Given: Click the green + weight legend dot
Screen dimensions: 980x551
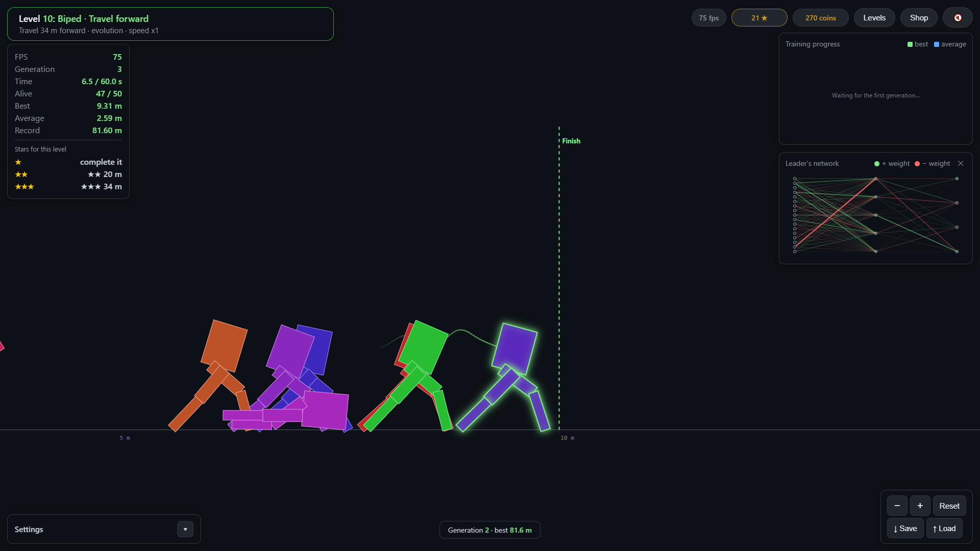Looking at the screenshot, I should tap(876, 164).
